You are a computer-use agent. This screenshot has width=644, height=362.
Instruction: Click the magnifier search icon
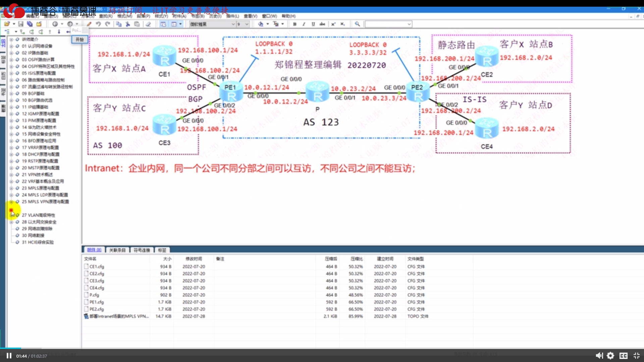pos(357,24)
